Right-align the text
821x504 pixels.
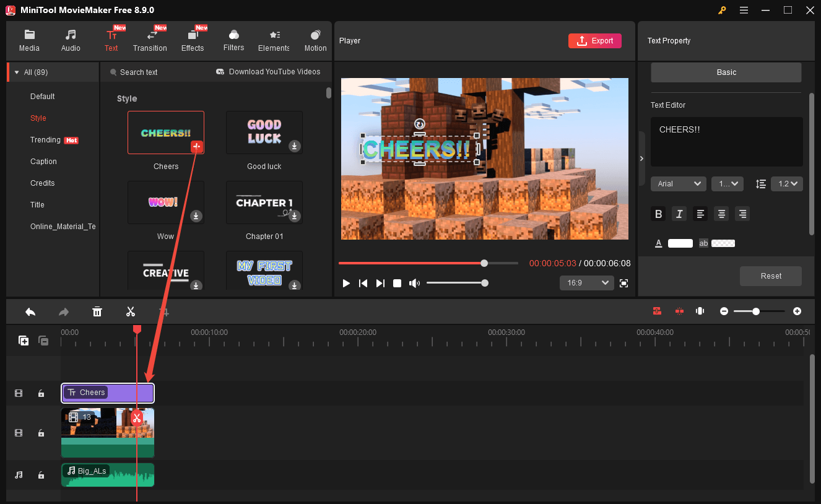point(742,214)
